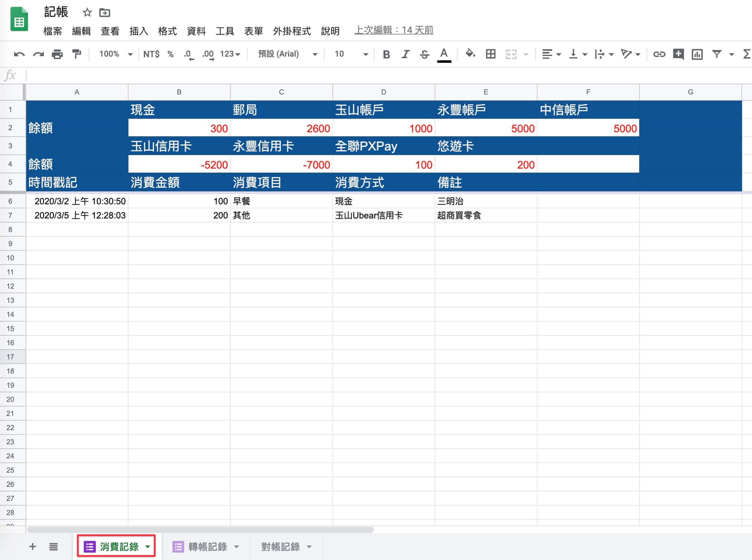Open text rotation dropdown
Screen dimensions: 752x560
pyautogui.click(x=630, y=54)
